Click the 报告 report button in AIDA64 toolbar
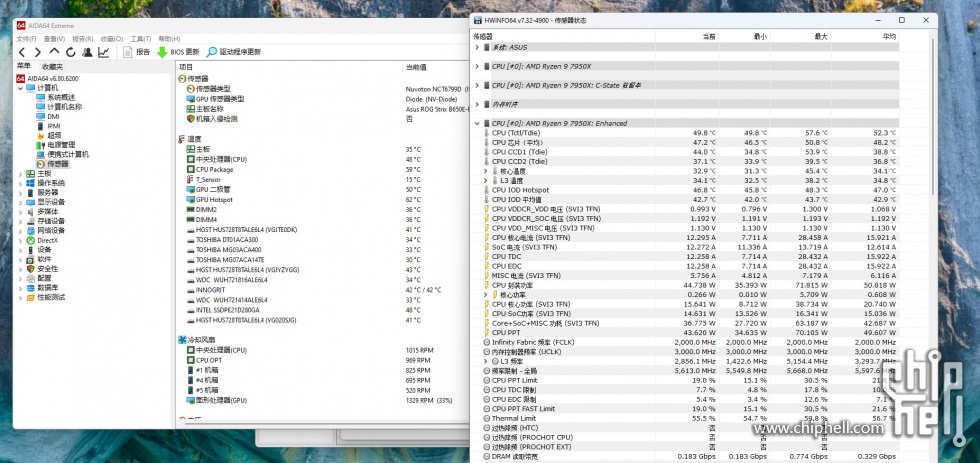 pos(136,52)
